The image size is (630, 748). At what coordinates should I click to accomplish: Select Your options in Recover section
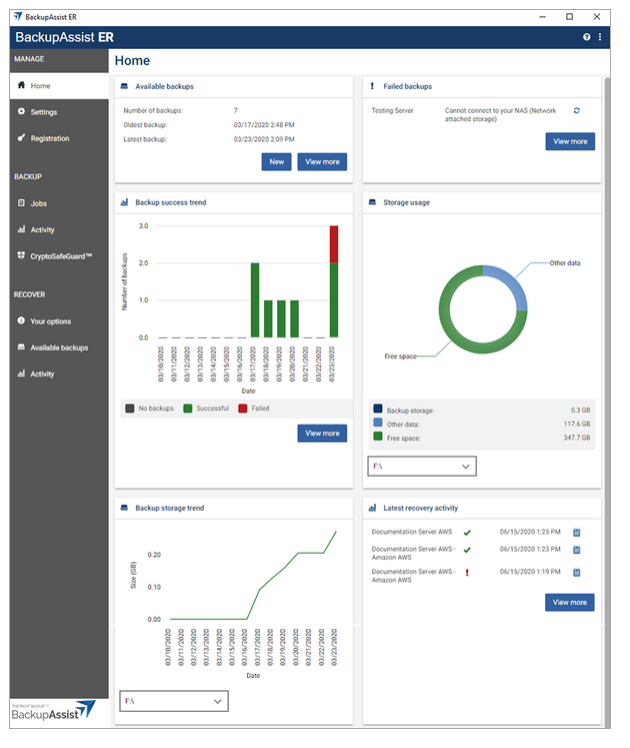pos(51,322)
